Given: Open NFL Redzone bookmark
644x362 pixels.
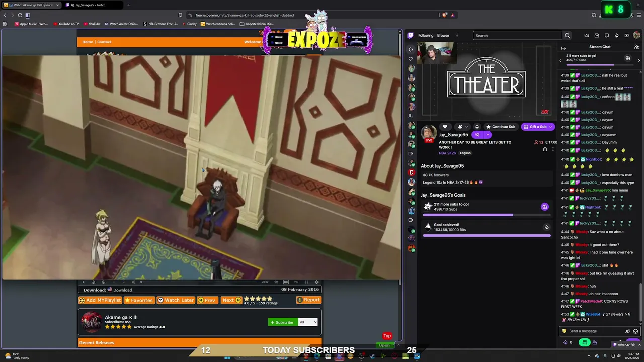Looking at the screenshot, I should click(160, 24).
